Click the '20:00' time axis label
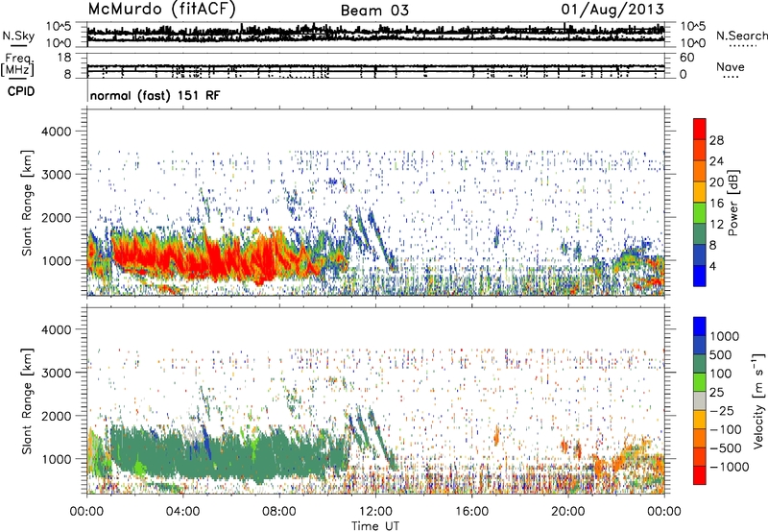The image size is (768, 532). pos(568,512)
